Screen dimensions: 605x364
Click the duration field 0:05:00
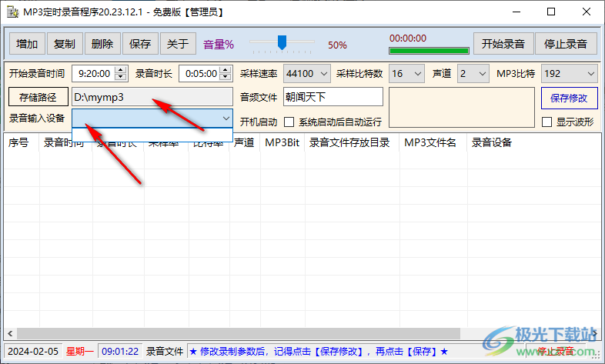[x=200, y=73]
